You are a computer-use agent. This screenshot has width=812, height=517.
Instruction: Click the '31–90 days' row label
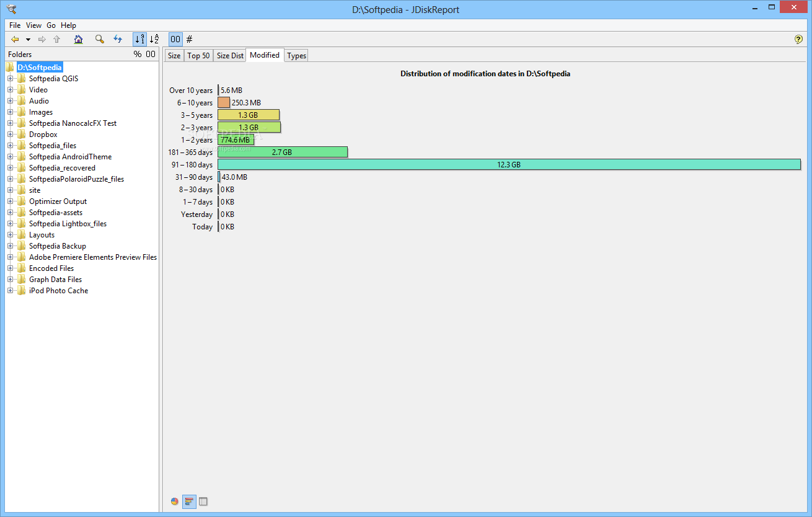click(194, 177)
